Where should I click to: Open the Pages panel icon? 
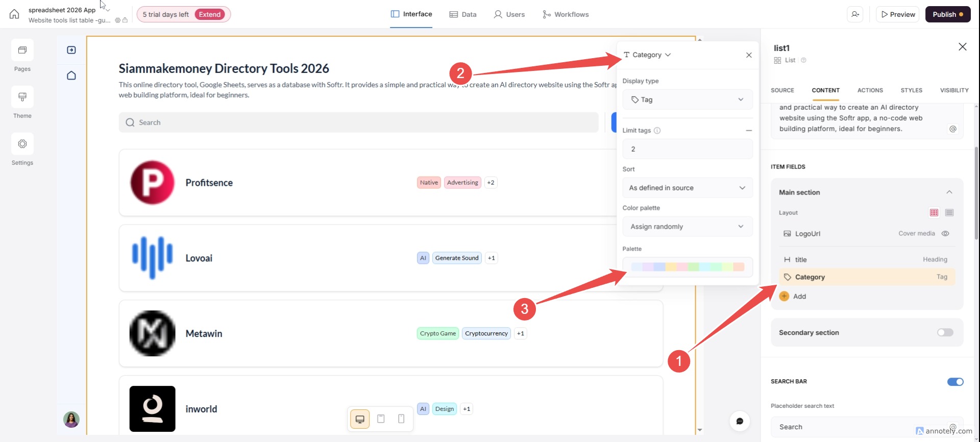pyautogui.click(x=22, y=50)
